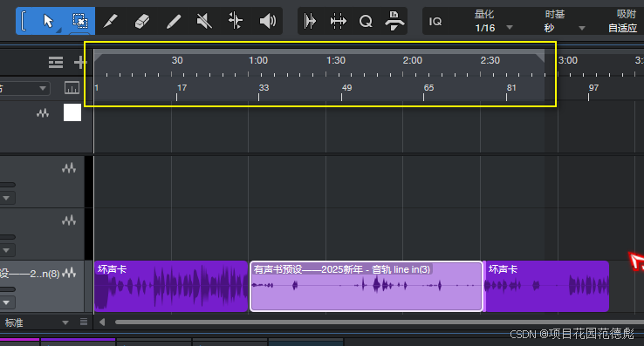The height and width of the screenshot is (346, 644).
Task: Click the 1:00 ruler mark
Action: (x=258, y=60)
